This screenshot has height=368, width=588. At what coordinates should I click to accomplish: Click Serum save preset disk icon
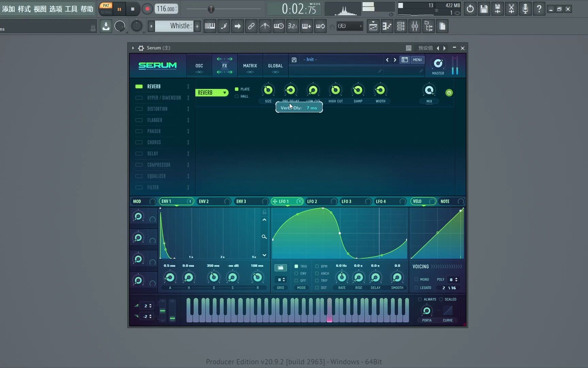[x=294, y=60]
